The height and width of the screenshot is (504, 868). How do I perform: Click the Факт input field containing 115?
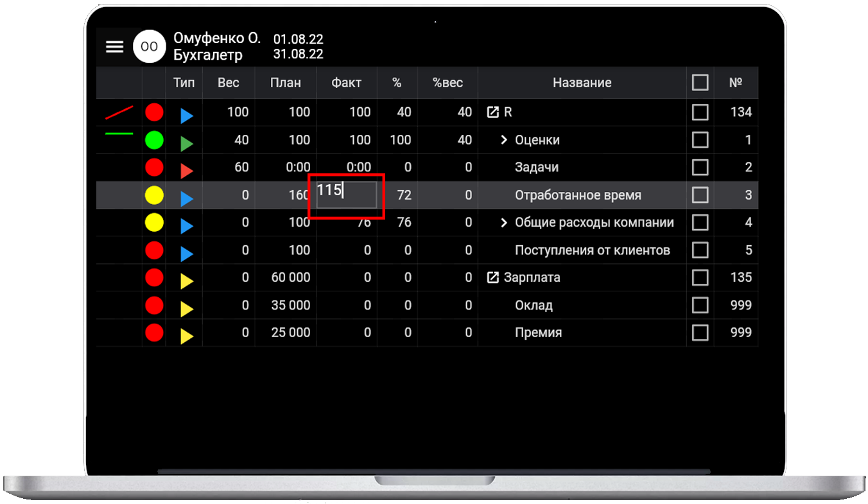(x=347, y=195)
